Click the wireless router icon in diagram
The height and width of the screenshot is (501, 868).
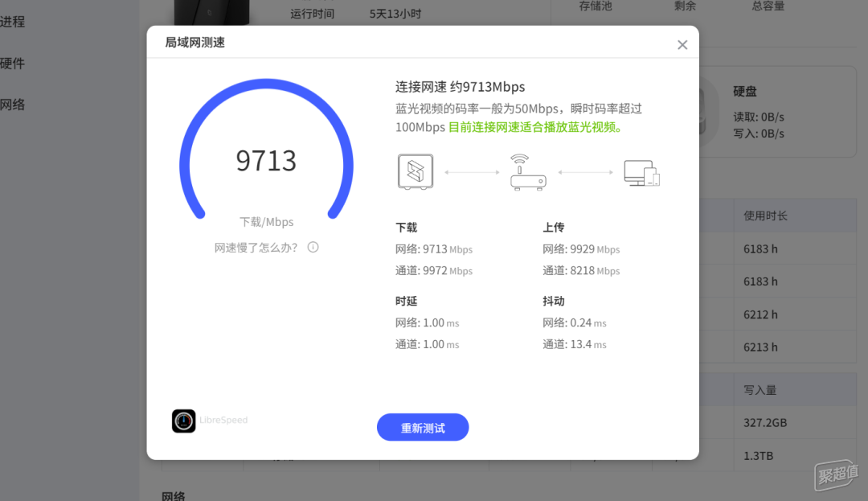pos(528,172)
